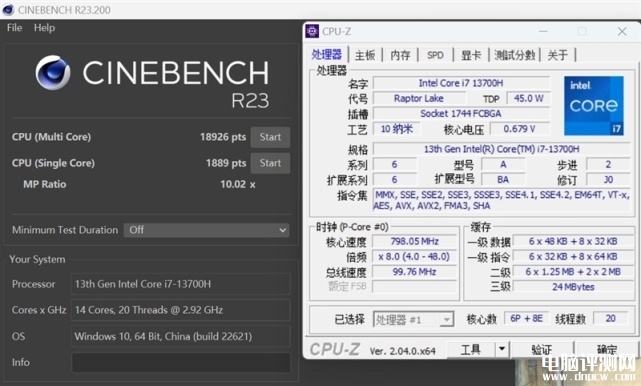This screenshot has height=386, width=641.
Task: Open the 处理器 #1 selection dropdown
Action: pos(413,319)
